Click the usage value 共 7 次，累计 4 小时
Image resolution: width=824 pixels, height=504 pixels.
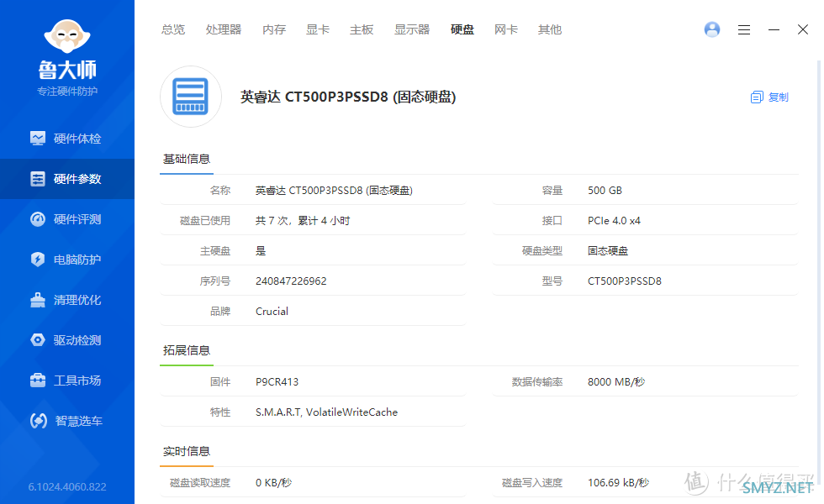click(303, 220)
